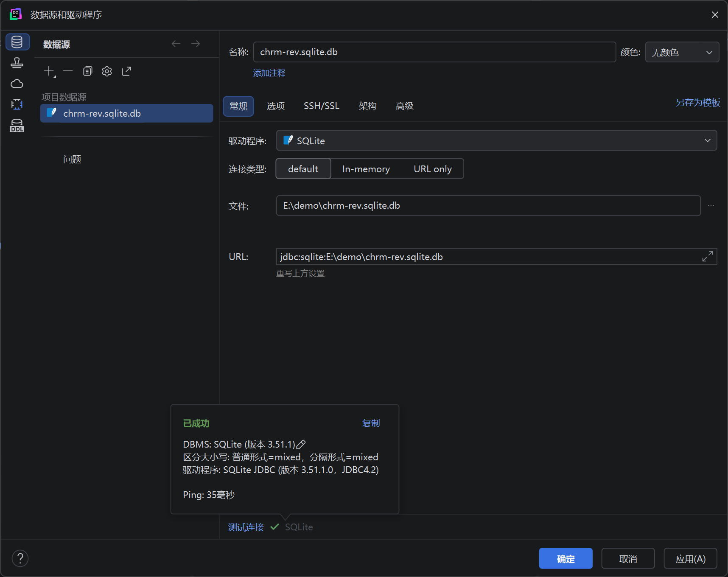Focus the JDBC URL input field
728x577 pixels.
tap(488, 257)
